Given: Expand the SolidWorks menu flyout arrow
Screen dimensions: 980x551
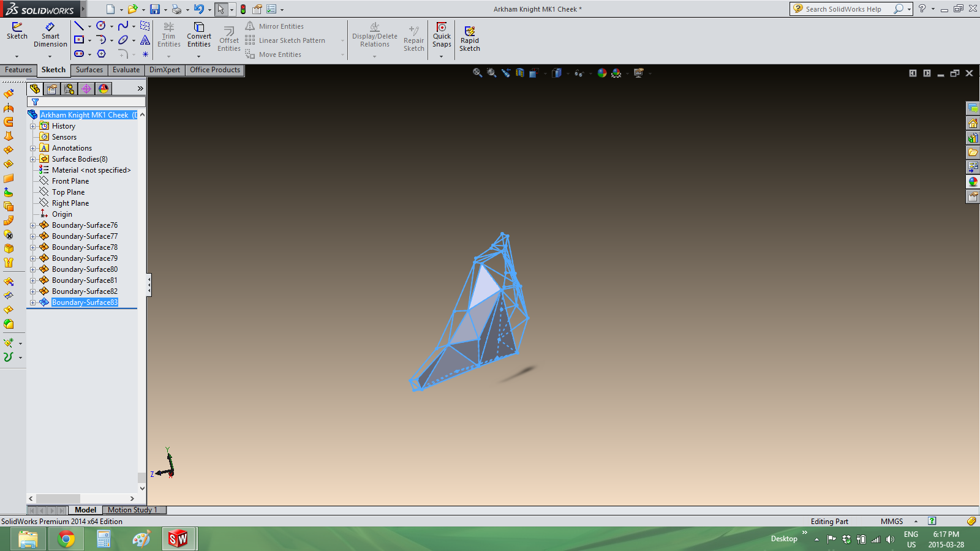Looking at the screenshot, I should tap(83, 9).
